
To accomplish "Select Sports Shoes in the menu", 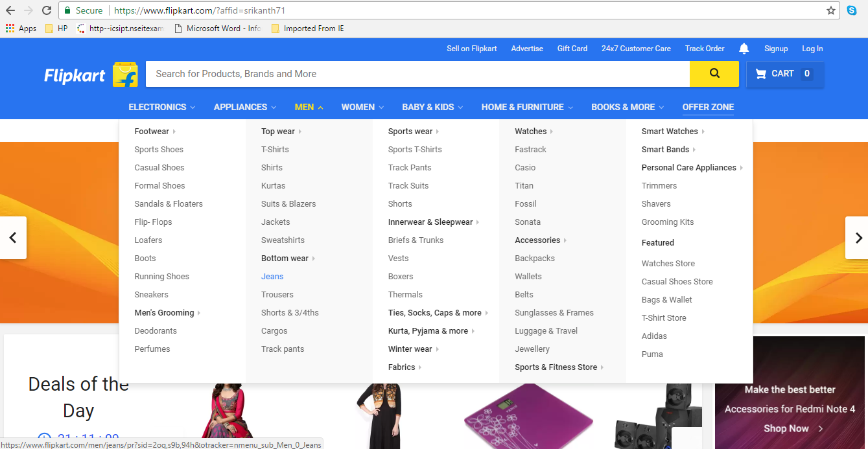I will point(159,149).
